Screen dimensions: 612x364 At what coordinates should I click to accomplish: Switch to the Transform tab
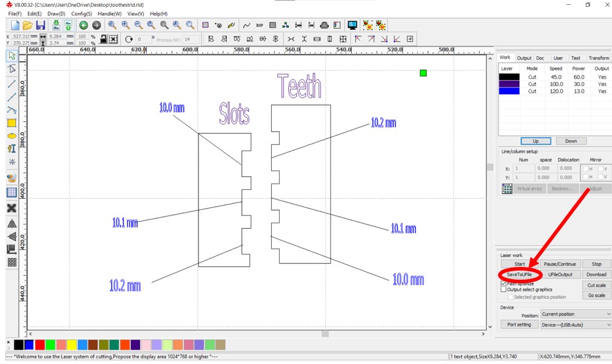[599, 58]
